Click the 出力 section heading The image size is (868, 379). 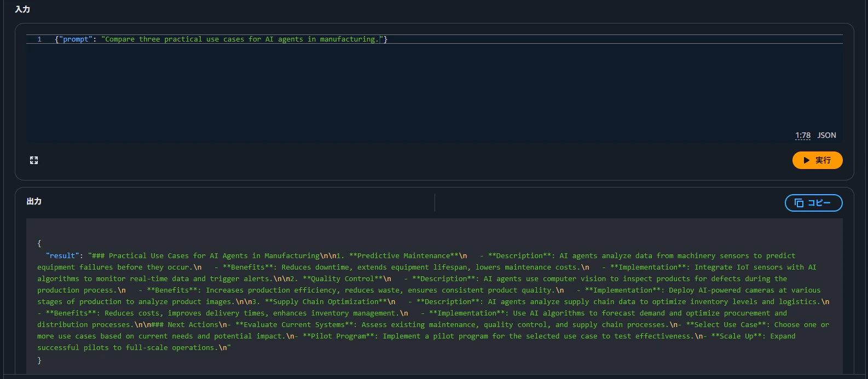point(34,201)
